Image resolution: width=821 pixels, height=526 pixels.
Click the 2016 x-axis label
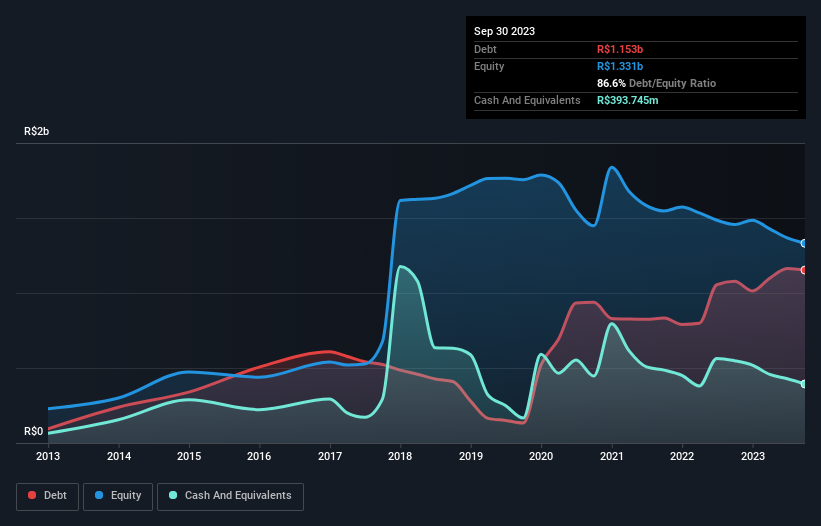[x=259, y=456]
